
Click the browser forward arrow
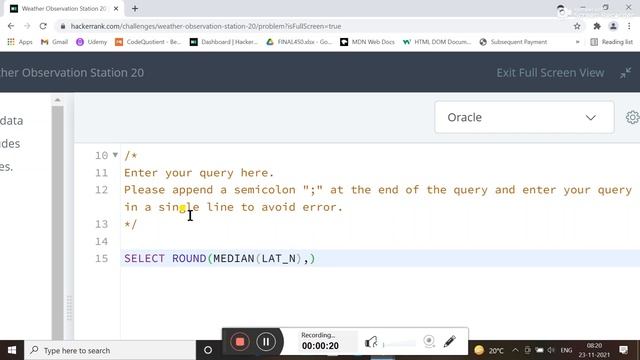27,26
